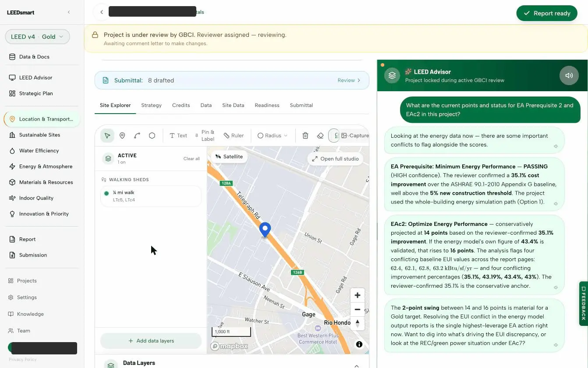Switch map to Satellite view
The width and height of the screenshot is (588, 368).
click(x=229, y=157)
